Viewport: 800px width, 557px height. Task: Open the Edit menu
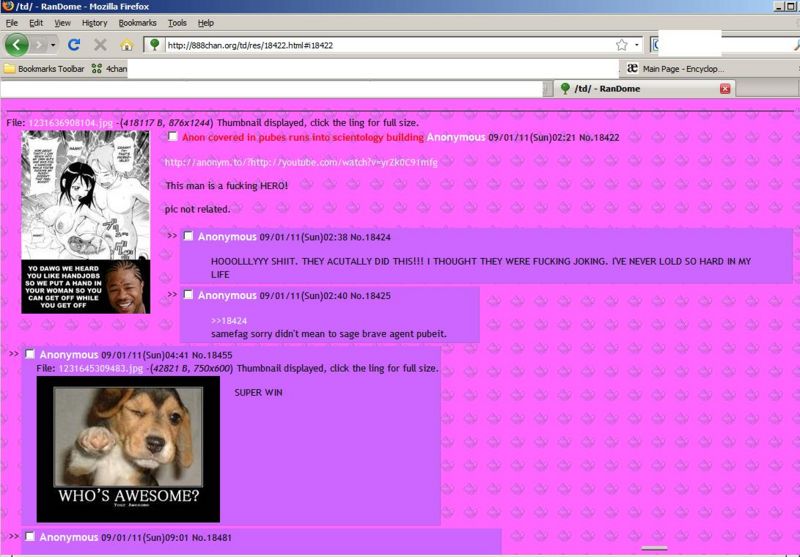(36, 23)
